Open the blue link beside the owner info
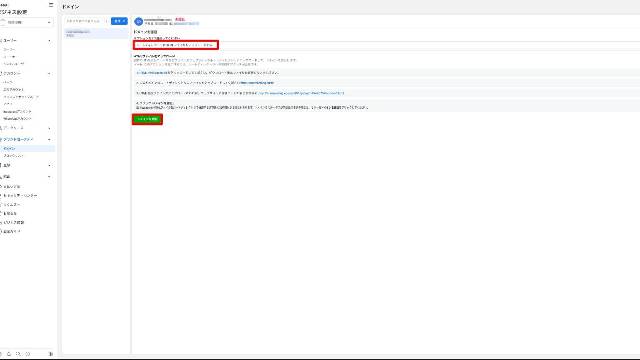 187,24
